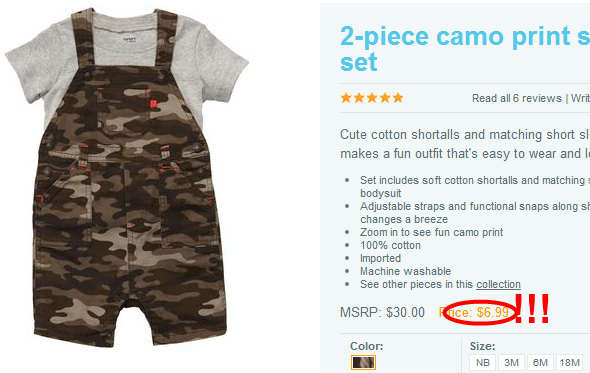Screen dimensions: 590x373
Task: Select the 3M size option
Action: coord(511,362)
